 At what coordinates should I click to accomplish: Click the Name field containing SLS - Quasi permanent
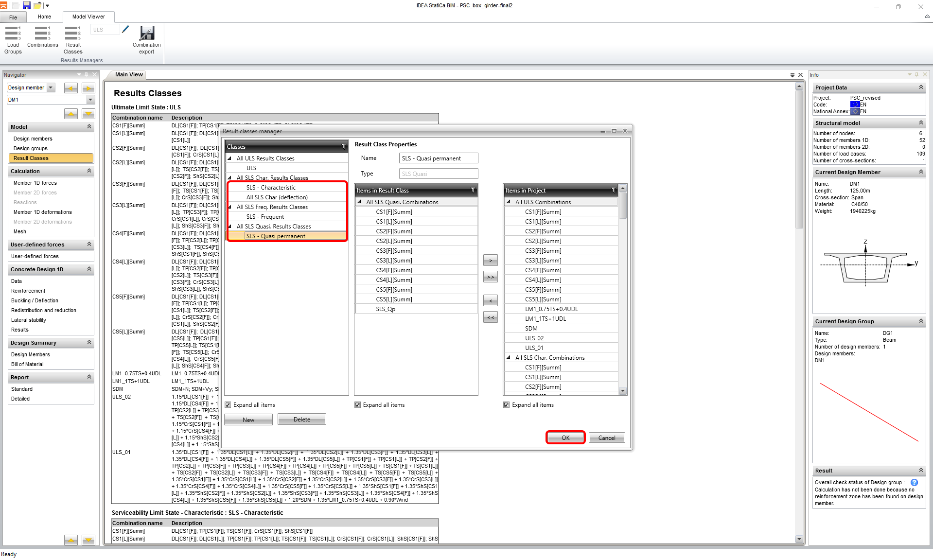(439, 158)
